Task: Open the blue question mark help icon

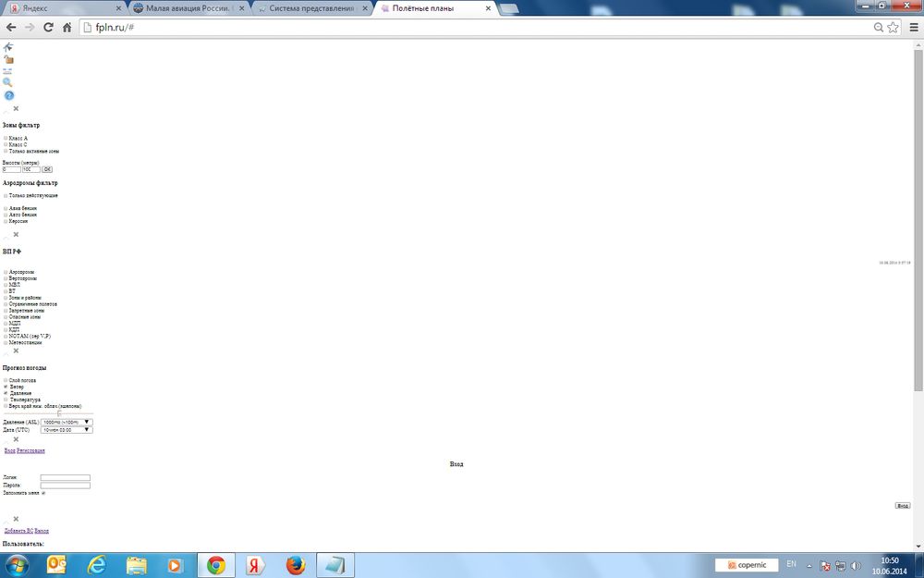Action: (x=9, y=95)
